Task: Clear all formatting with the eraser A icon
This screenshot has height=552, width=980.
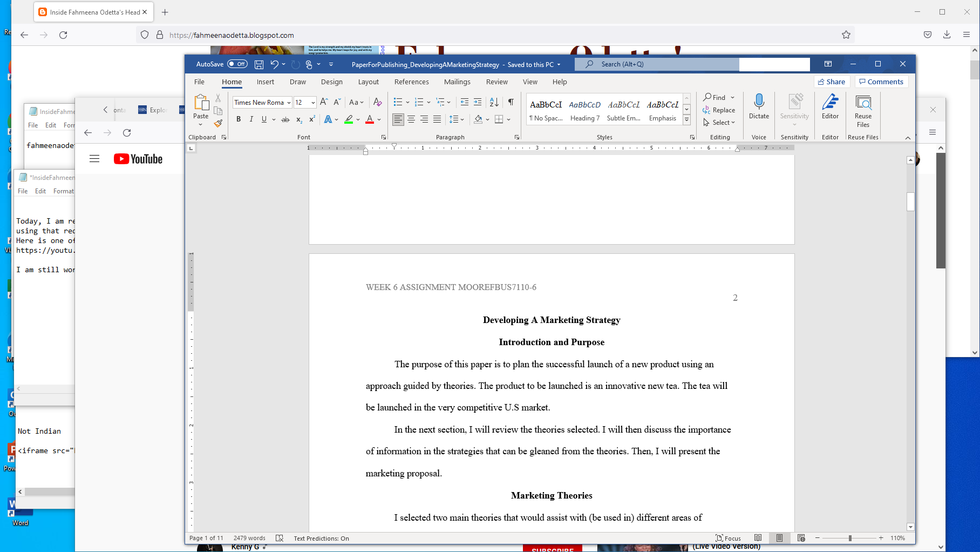Action: coord(378,102)
